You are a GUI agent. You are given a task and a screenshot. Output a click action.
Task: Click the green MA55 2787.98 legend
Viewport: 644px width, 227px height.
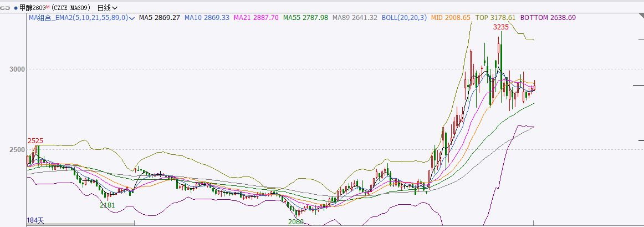coord(305,18)
